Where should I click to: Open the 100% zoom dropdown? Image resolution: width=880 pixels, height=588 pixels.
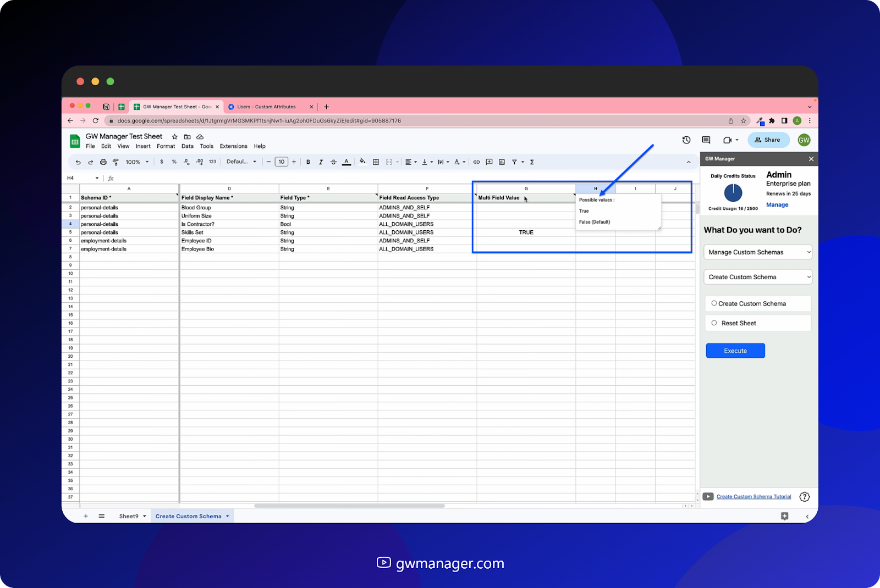click(x=137, y=162)
